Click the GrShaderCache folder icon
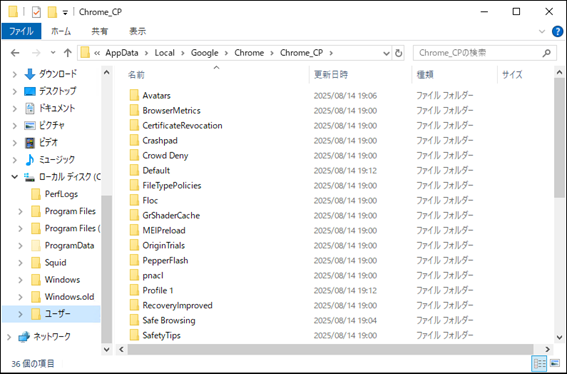This screenshot has width=567, height=374. click(134, 215)
